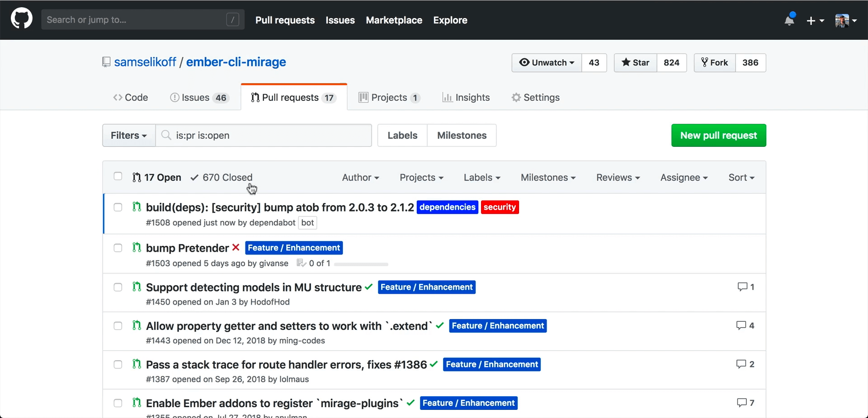Click the comment icon on #1450
The width and height of the screenshot is (868, 418).
(x=742, y=287)
